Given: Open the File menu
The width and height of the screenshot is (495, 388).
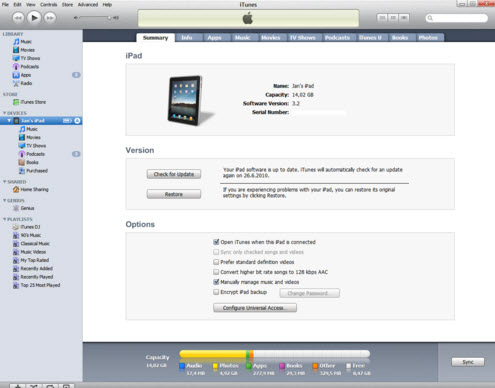Looking at the screenshot, I should click(x=5, y=4).
